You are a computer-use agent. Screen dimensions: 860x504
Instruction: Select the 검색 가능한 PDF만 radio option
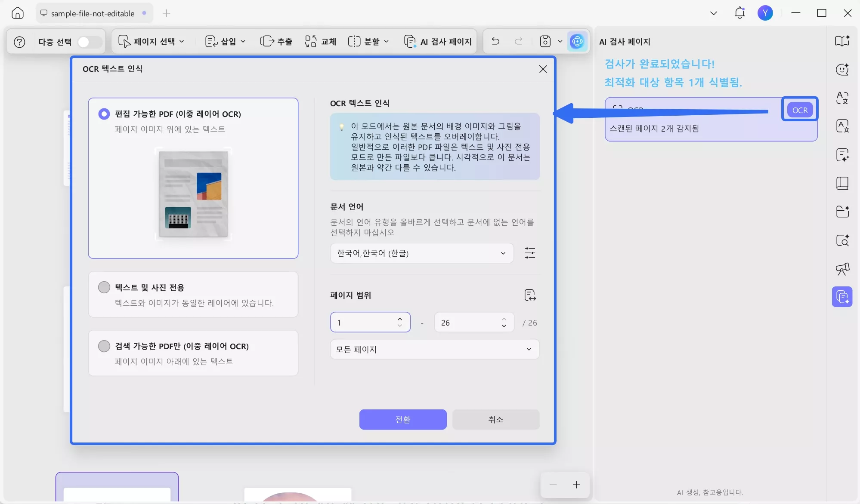point(104,346)
